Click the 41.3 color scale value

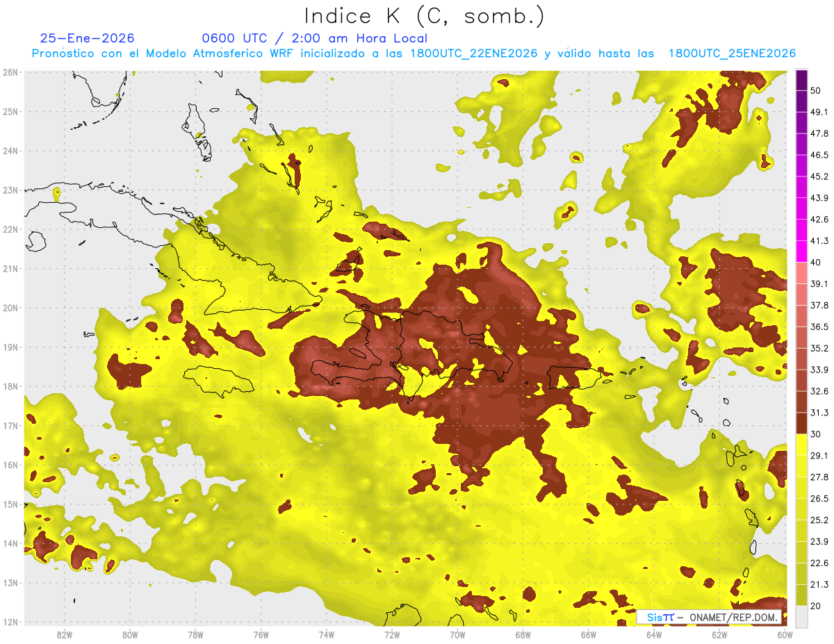click(819, 241)
